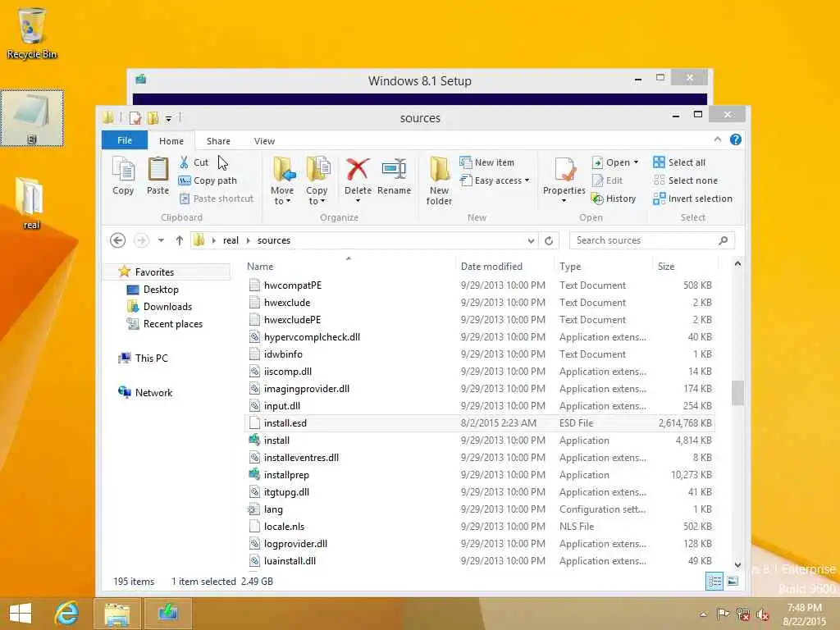Click Properties quick access toolbar icon
This screenshot has width=840, height=630.
pyautogui.click(x=135, y=118)
